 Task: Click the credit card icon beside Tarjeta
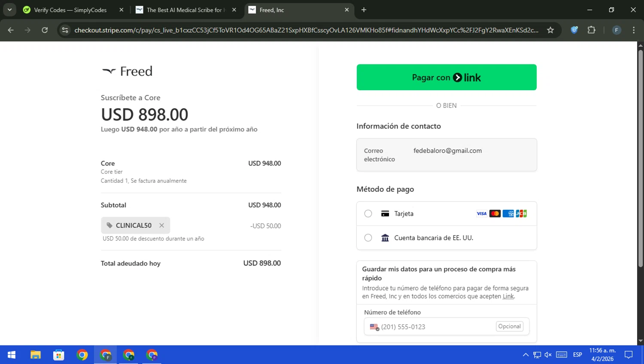click(385, 214)
